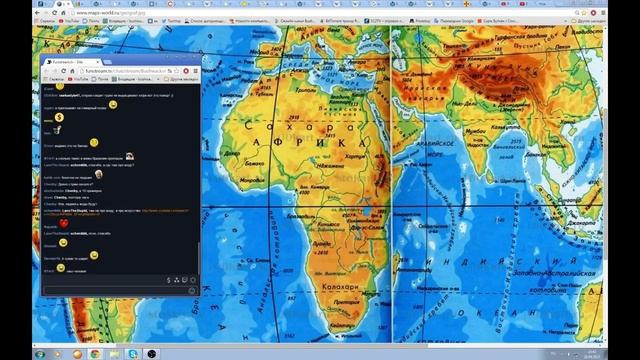The height and width of the screenshot is (360, 640).
Task: Open the file explorer folder on taskbar
Action: tap(114, 354)
